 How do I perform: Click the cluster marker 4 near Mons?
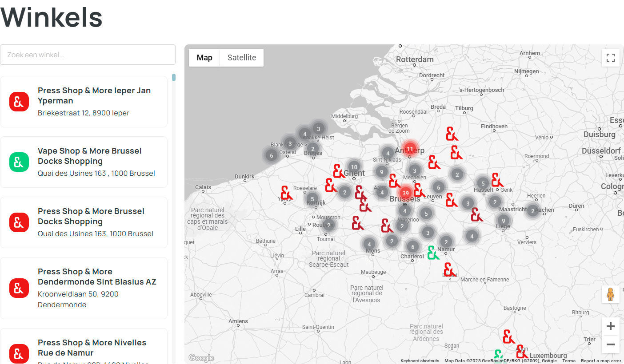click(369, 244)
